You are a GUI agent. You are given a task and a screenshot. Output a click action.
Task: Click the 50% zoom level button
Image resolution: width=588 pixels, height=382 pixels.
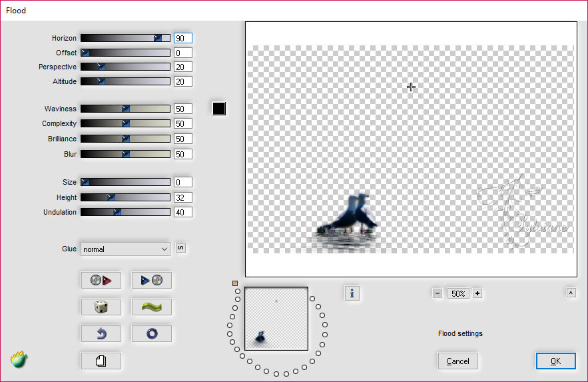click(458, 293)
